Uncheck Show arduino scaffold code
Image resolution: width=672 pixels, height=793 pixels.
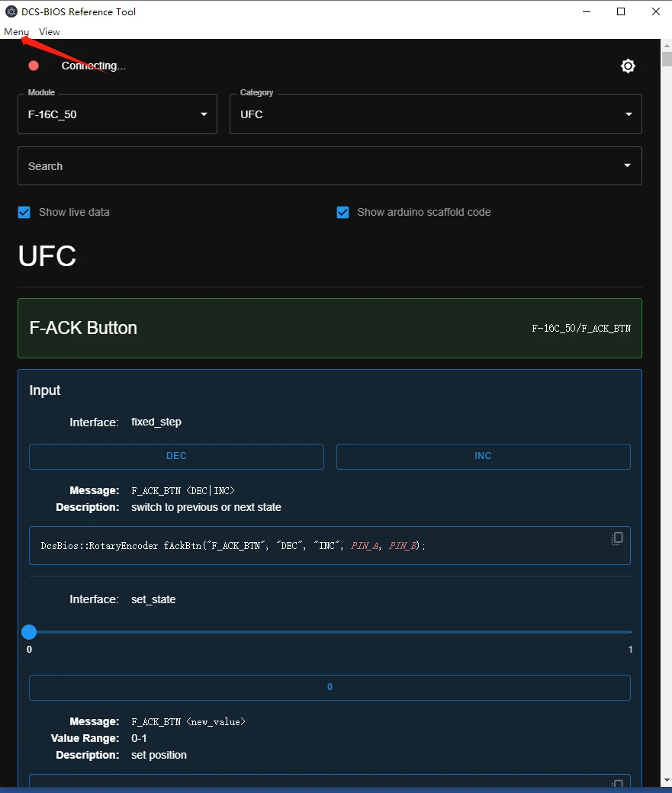click(343, 212)
